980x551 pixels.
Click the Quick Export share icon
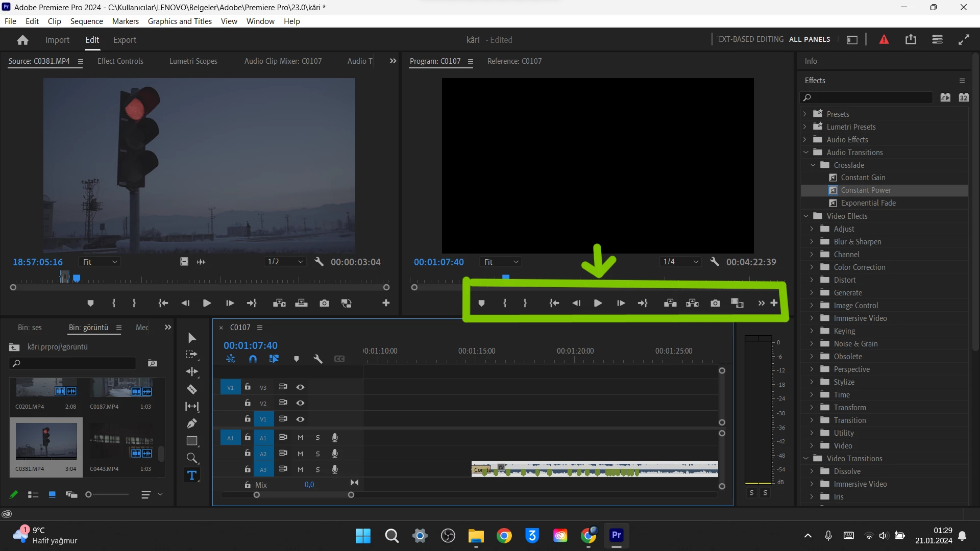pos(911,40)
